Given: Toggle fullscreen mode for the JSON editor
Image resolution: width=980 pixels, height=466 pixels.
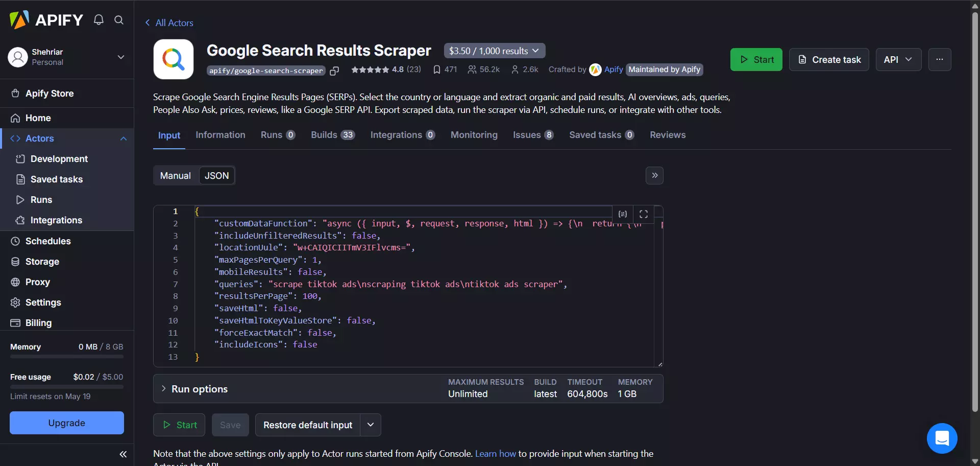Looking at the screenshot, I should [644, 214].
